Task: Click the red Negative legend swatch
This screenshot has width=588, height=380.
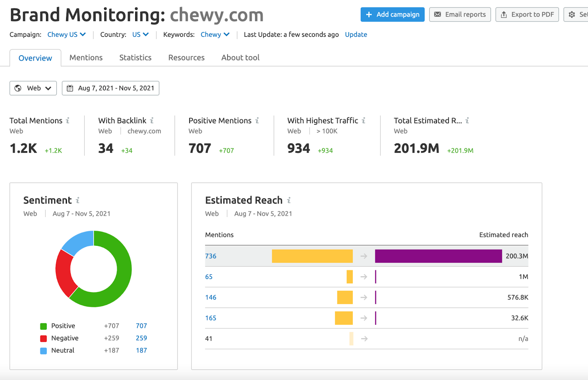Action: tap(43, 338)
